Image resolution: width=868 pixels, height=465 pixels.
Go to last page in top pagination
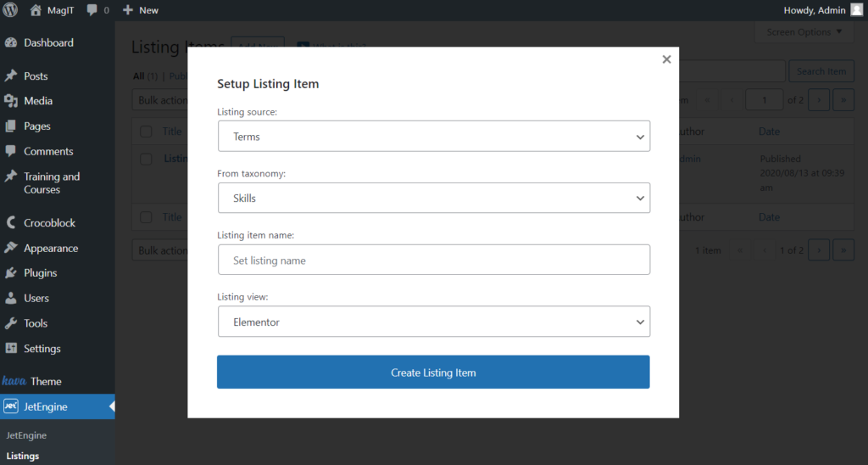[843, 100]
